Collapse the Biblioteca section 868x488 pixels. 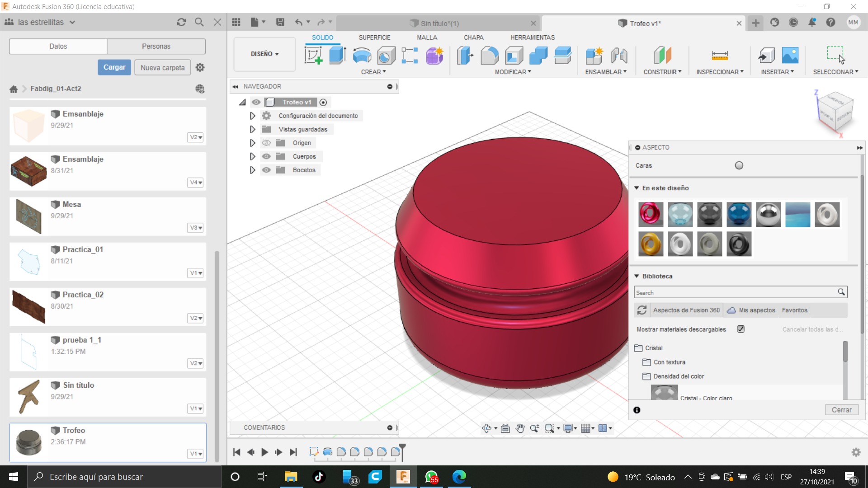coord(637,276)
